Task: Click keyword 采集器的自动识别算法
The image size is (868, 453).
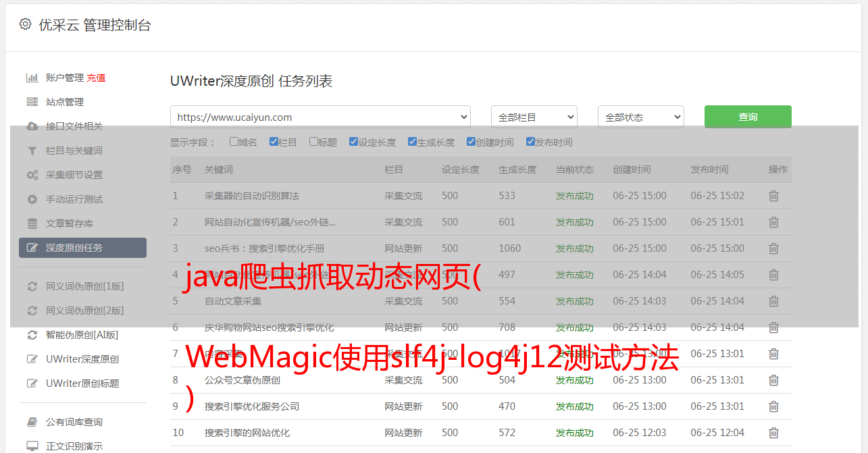Action: click(252, 196)
